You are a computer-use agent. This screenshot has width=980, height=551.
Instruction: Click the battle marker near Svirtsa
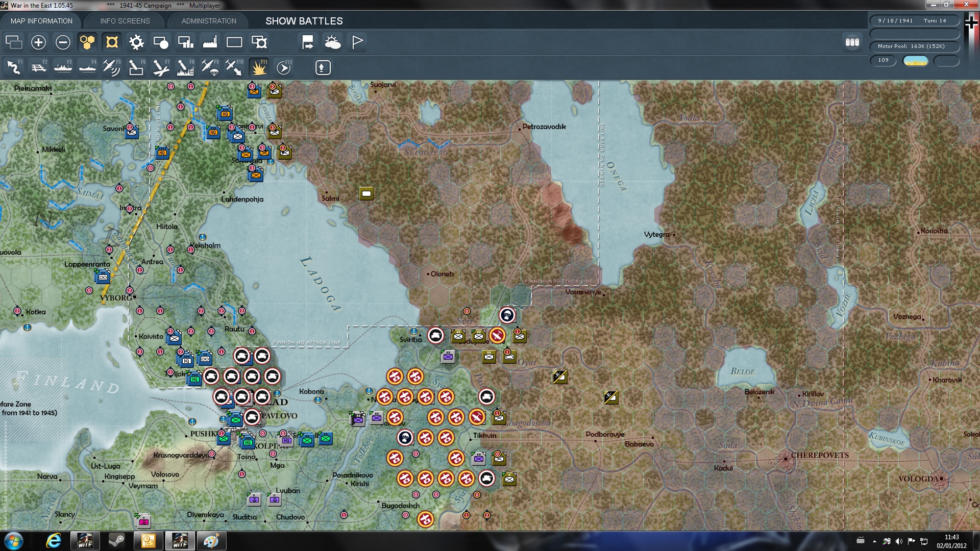(435, 335)
